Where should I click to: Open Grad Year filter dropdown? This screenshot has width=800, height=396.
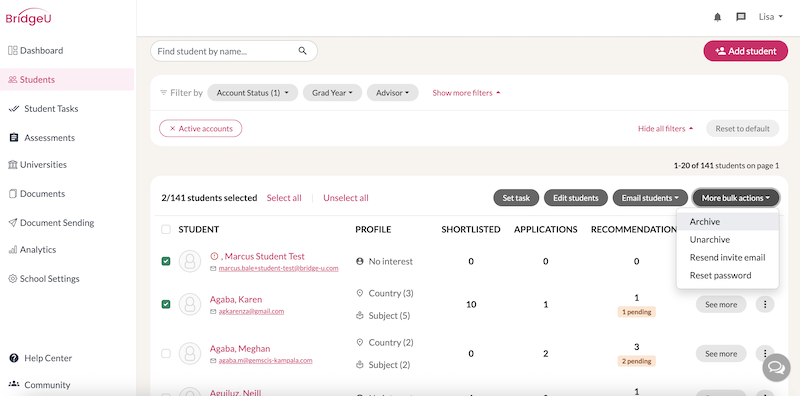[332, 93]
